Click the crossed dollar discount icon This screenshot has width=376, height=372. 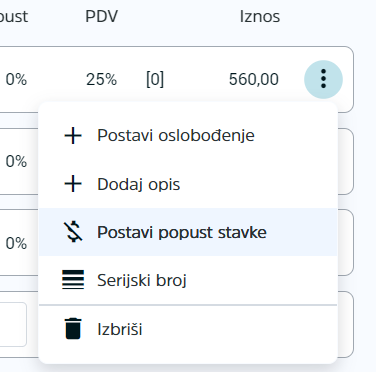tap(73, 232)
